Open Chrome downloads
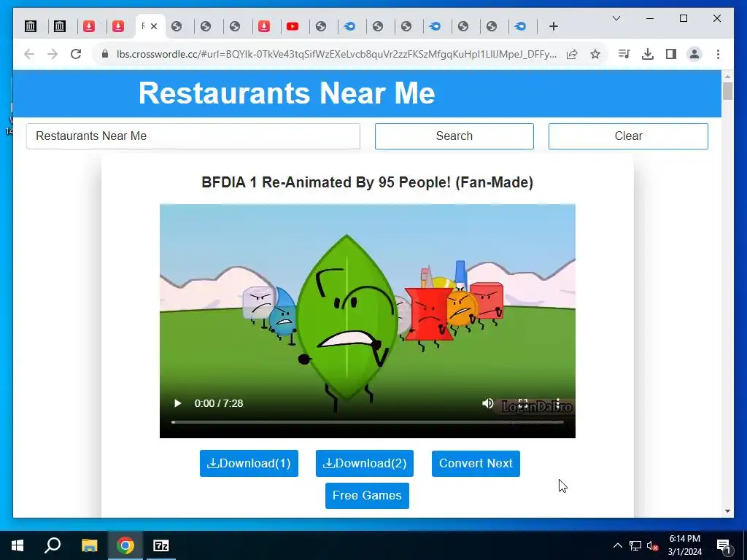The height and width of the screenshot is (560, 747). (648, 54)
